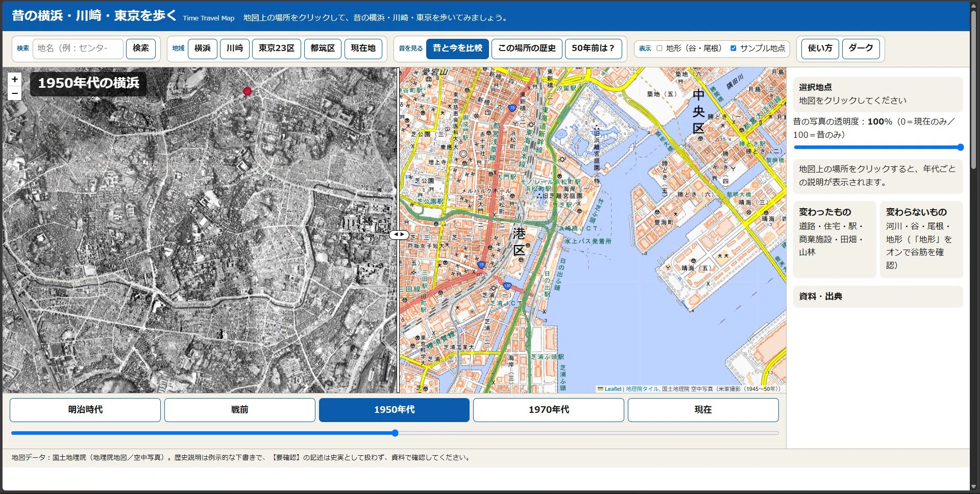Image resolution: width=980 pixels, height=494 pixels.
Task: Jump to the 横浜 region
Action: click(x=203, y=48)
